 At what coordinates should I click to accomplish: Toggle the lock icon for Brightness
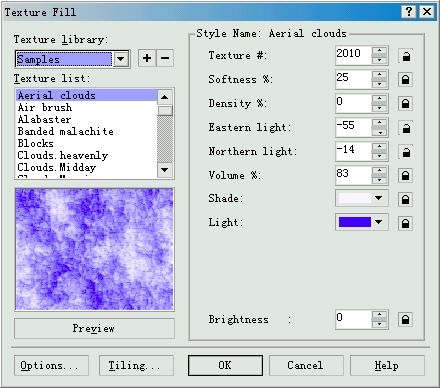(x=405, y=319)
